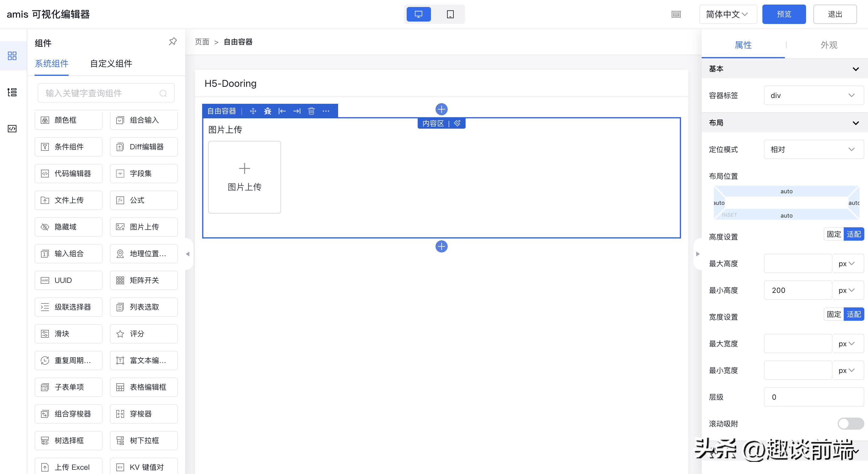Set 宽度设置 to 固定
The height and width of the screenshot is (474, 868).
coord(834,314)
